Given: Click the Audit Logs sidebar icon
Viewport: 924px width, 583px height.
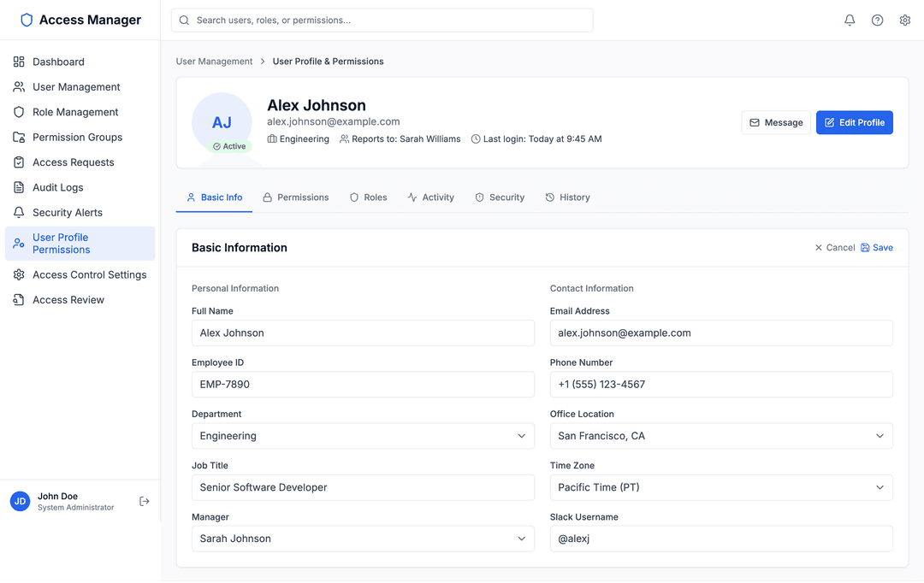Looking at the screenshot, I should (18, 187).
